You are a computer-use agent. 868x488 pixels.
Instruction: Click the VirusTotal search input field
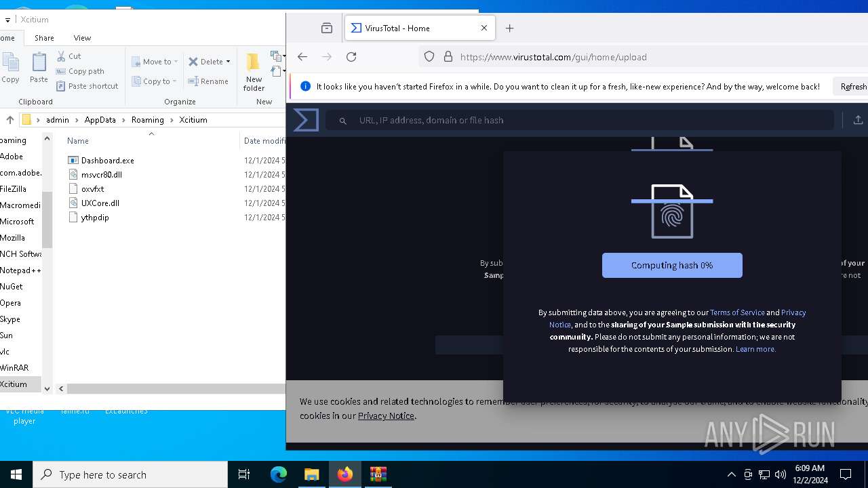click(x=580, y=120)
